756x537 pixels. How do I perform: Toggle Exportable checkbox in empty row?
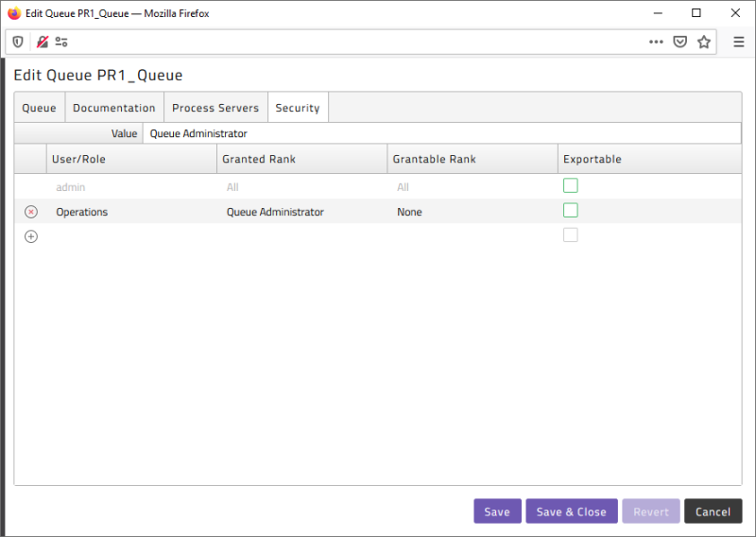[x=571, y=235]
